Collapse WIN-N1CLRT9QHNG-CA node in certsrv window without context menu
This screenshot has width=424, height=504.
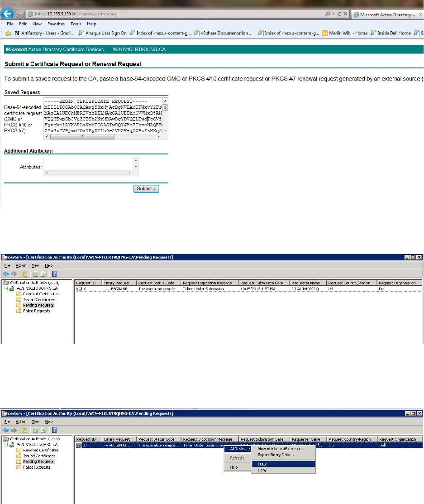click(6, 288)
